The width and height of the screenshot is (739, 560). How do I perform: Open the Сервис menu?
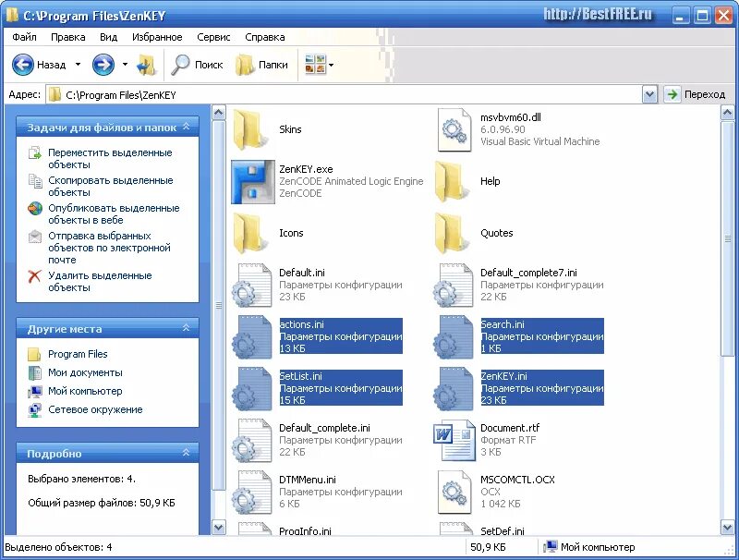[x=213, y=37]
